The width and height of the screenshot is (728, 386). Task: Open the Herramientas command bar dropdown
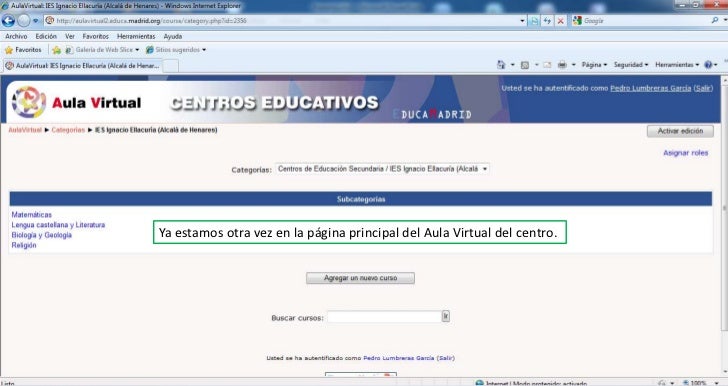click(x=677, y=65)
